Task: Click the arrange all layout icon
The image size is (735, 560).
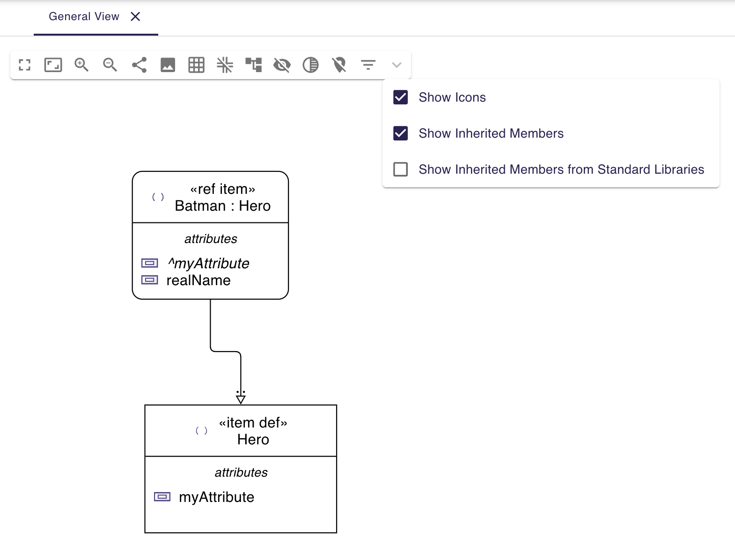Action: [254, 65]
